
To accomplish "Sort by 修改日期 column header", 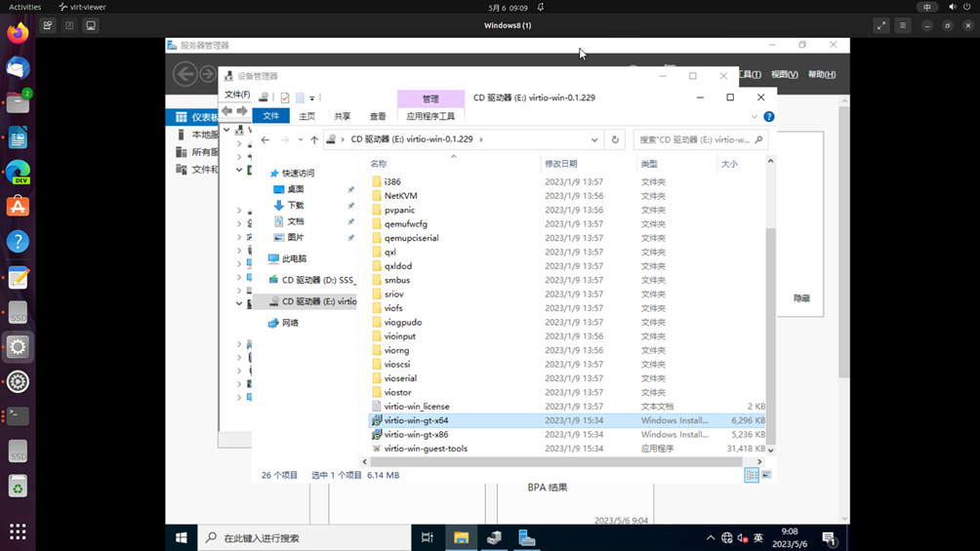I will tap(560, 164).
